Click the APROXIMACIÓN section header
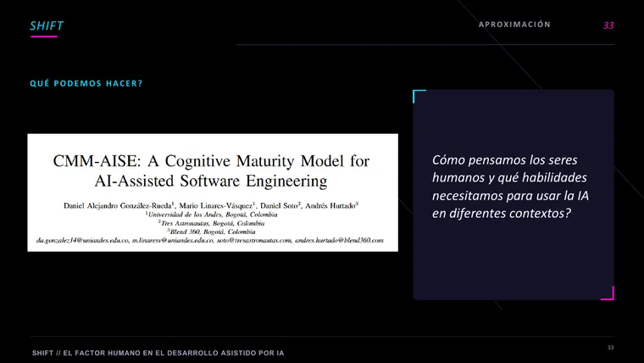Screen dimensions: 644x363 tap(514, 25)
